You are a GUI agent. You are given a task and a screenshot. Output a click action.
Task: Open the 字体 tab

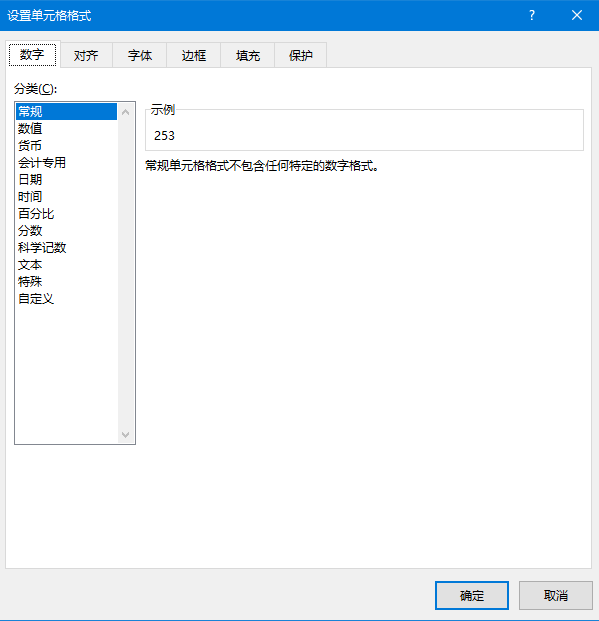140,55
